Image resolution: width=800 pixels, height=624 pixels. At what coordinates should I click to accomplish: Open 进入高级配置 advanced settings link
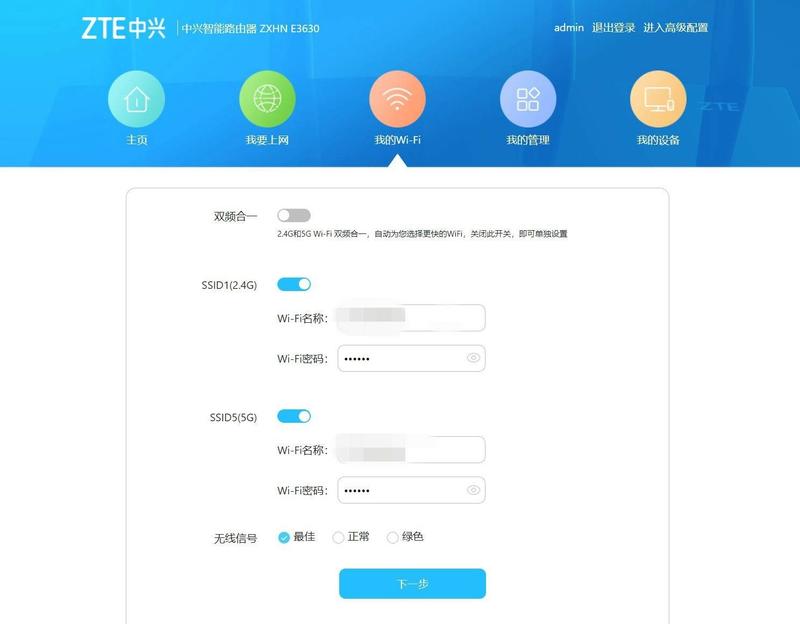[x=676, y=28]
